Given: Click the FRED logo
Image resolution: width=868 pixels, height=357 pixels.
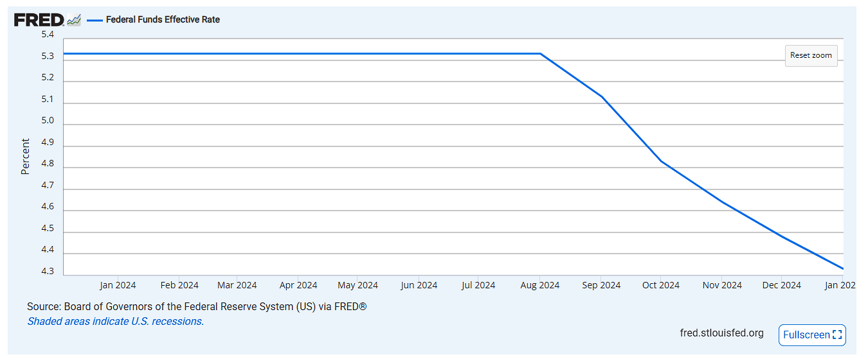Looking at the screenshot, I should click(x=39, y=20).
